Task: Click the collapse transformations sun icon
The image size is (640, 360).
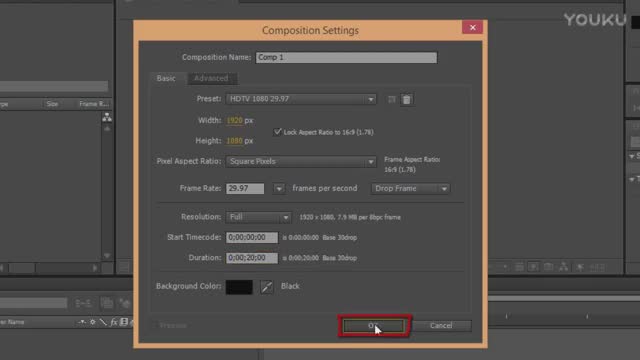Action: coord(93,322)
